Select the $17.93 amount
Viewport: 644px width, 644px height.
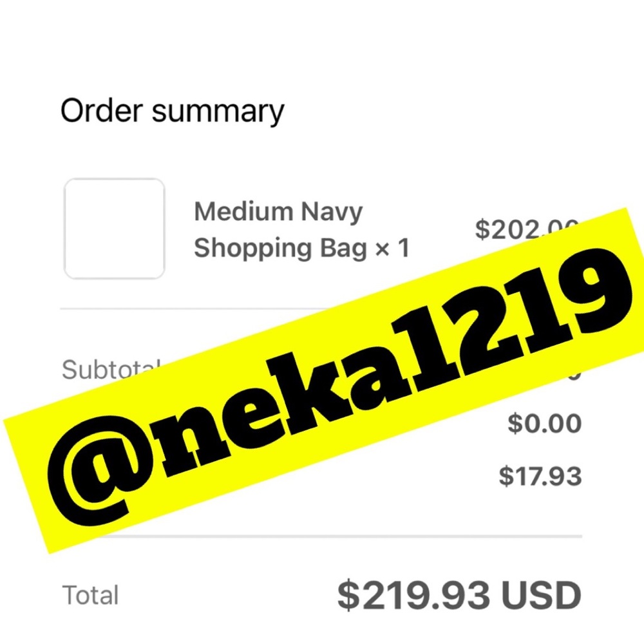540,476
